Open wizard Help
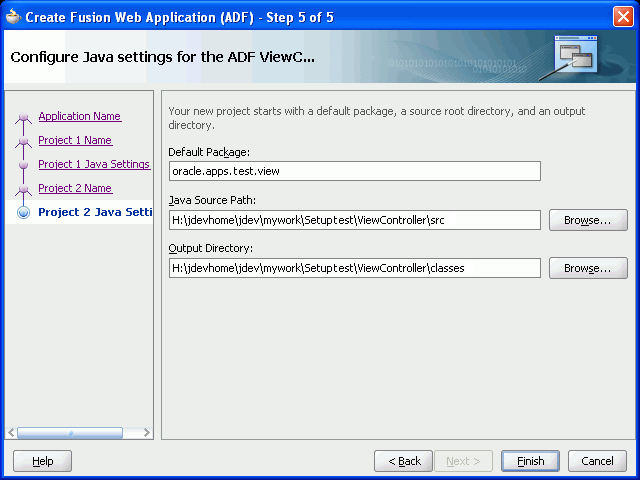The height and width of the screenshot is (480, 640). 42,461
